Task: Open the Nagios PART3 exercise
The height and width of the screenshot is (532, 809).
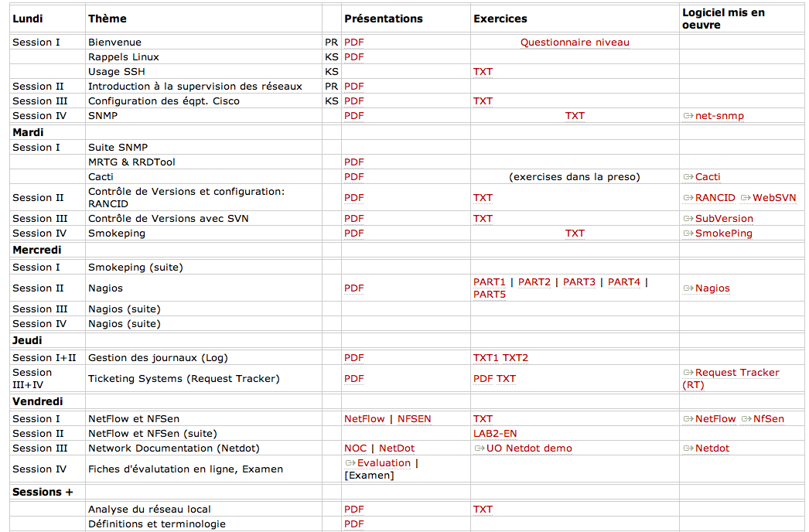Action: pos(579,282)
